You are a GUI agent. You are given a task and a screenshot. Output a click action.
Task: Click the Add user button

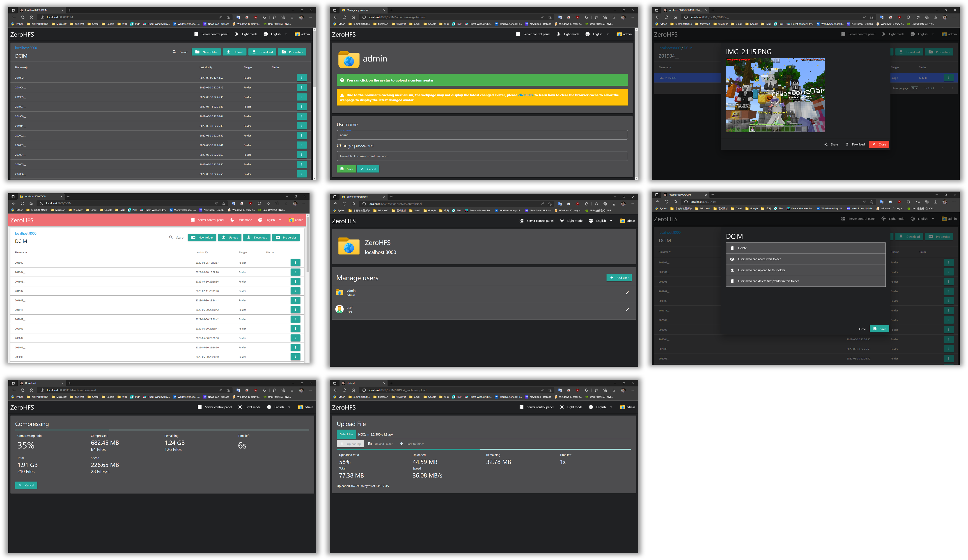tap(619, 278)
